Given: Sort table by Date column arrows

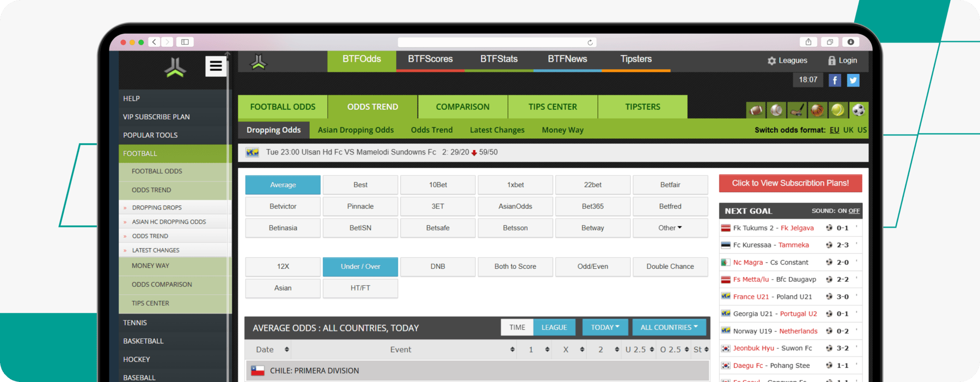Looking at the screenshot, I should coord(287,349).
